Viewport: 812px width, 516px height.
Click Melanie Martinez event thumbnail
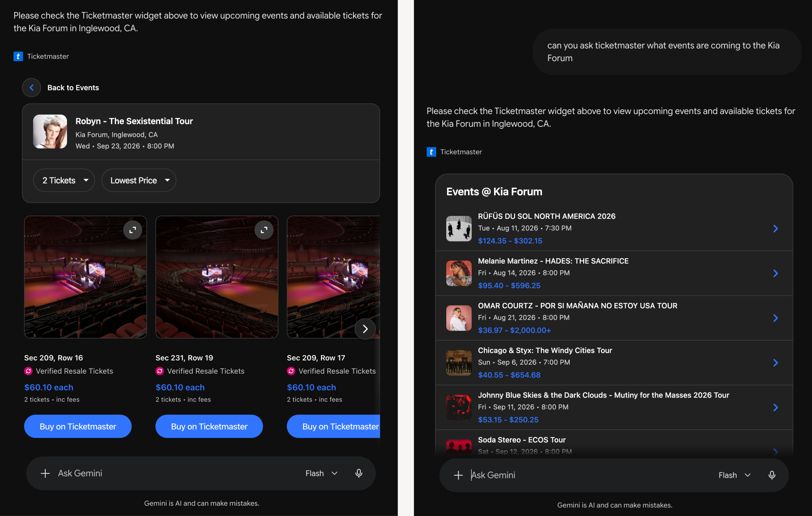tap(459, 273)
